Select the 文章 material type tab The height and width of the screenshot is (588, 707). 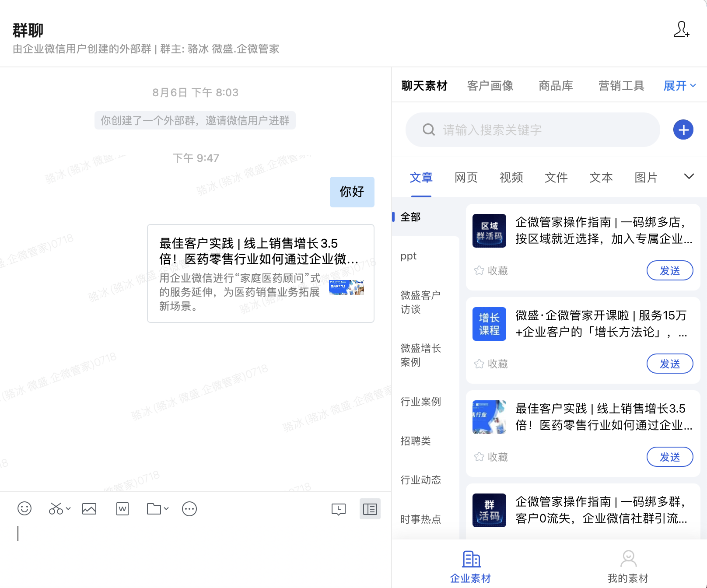(421, 178)
